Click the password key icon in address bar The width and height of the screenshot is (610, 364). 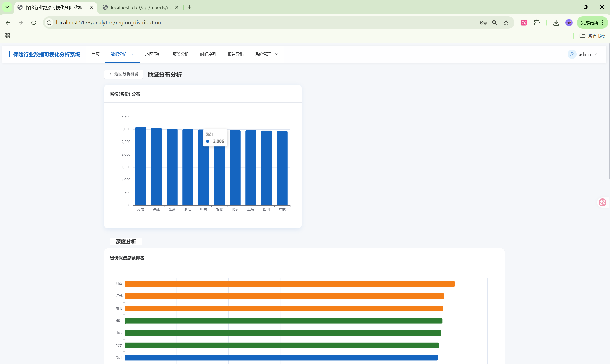point(483,23)
